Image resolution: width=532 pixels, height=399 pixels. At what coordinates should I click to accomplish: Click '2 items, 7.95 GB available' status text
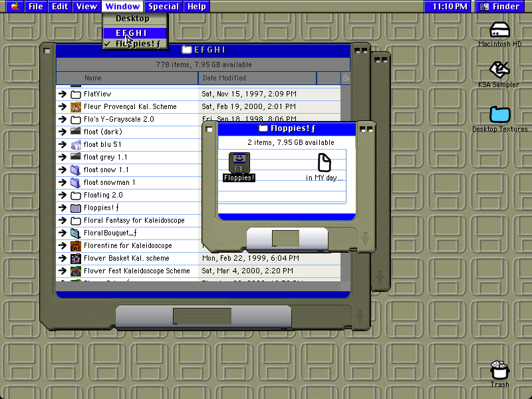point(291,142)
